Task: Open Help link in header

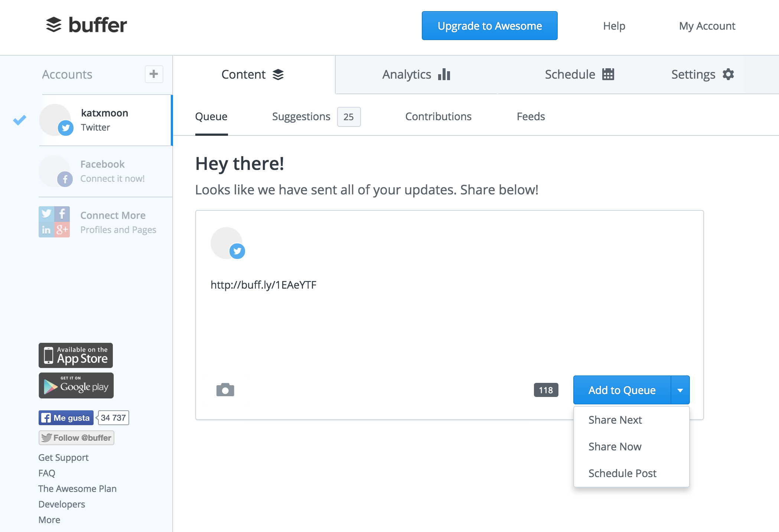Action: [614, 26]
